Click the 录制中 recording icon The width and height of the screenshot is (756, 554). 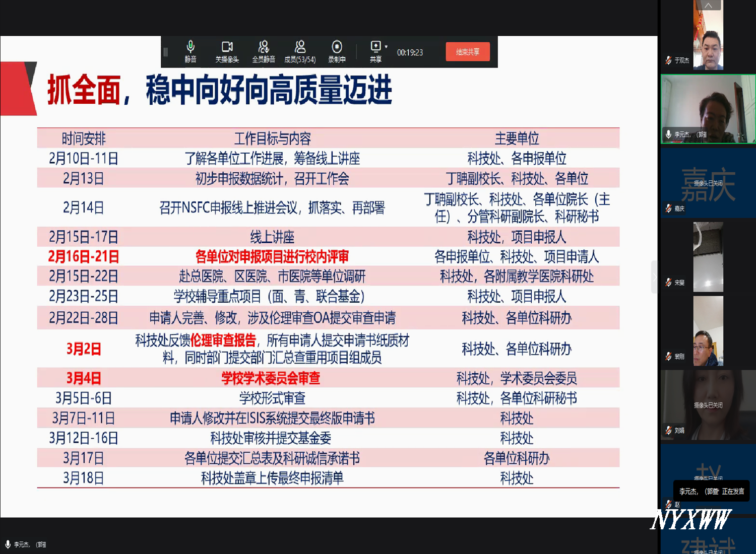337,51
